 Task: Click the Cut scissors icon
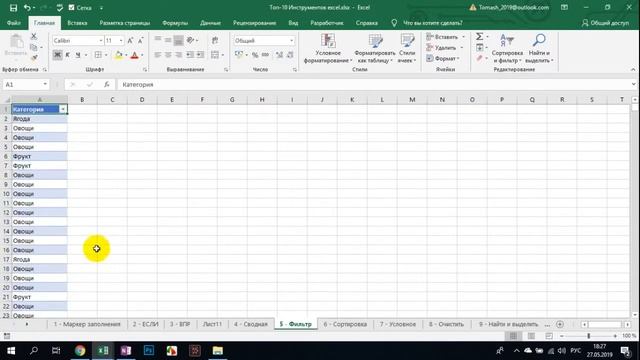click(34, 37)
